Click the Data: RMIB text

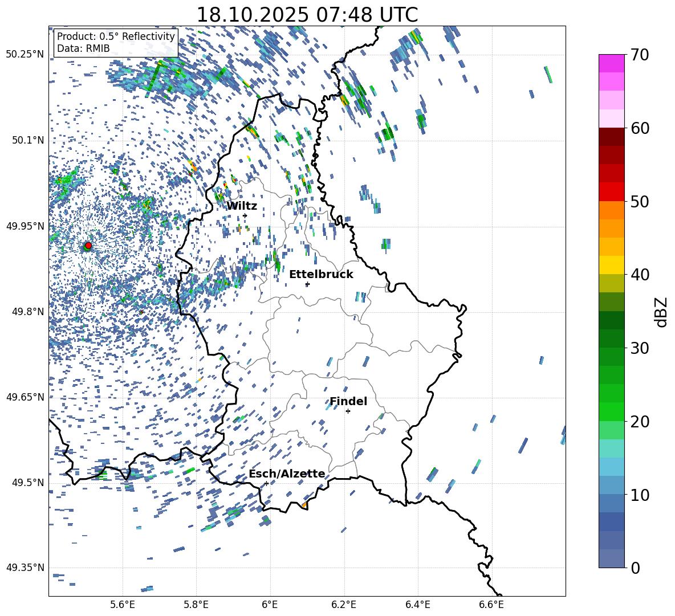tap(83, 48)
